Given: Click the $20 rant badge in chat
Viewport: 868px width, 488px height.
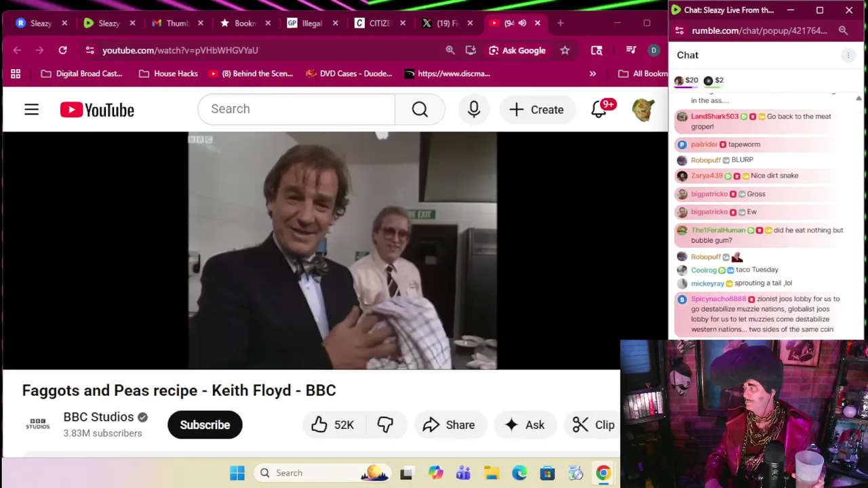Looking at the screenshot, I should (686, 80).
